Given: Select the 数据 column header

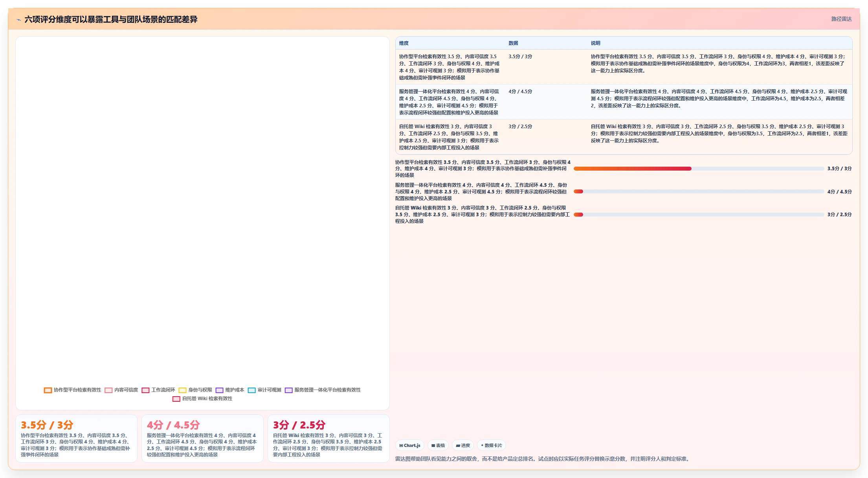Looking at the screenshot, I should (513, 43).
